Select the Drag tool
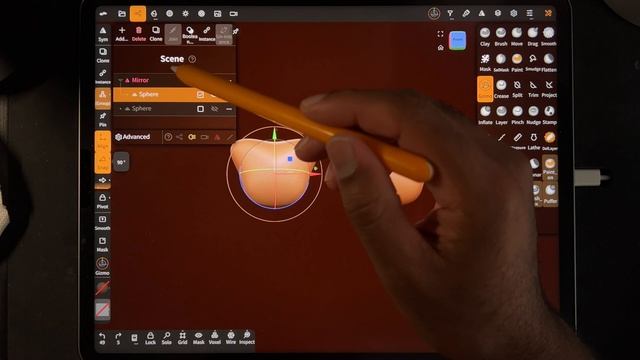 pyautogui.click(x=533, y=36)
